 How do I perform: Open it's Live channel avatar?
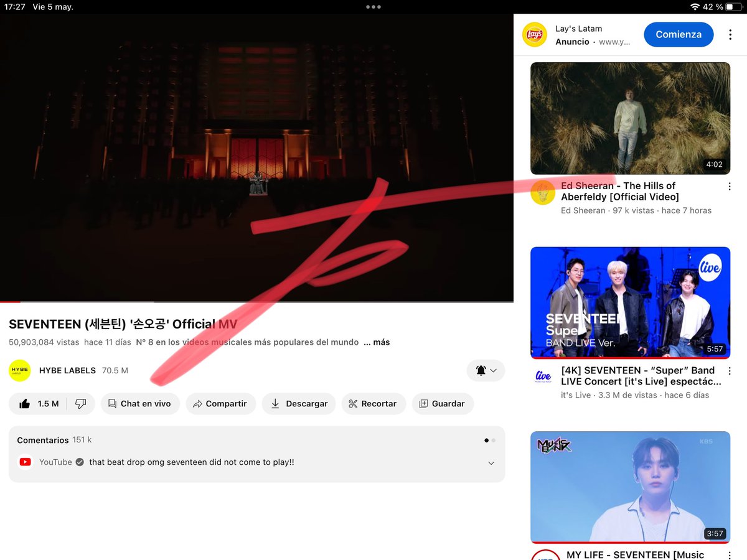point(543,377)
